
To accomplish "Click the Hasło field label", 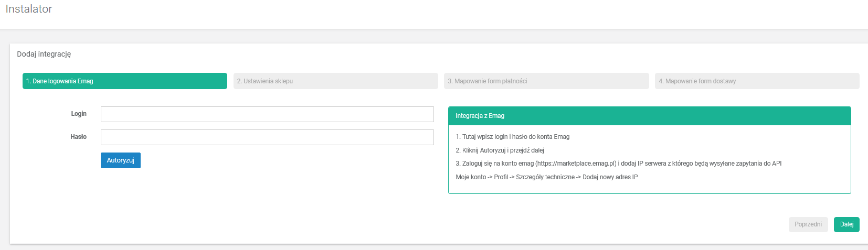I will (x=78, y=137).
